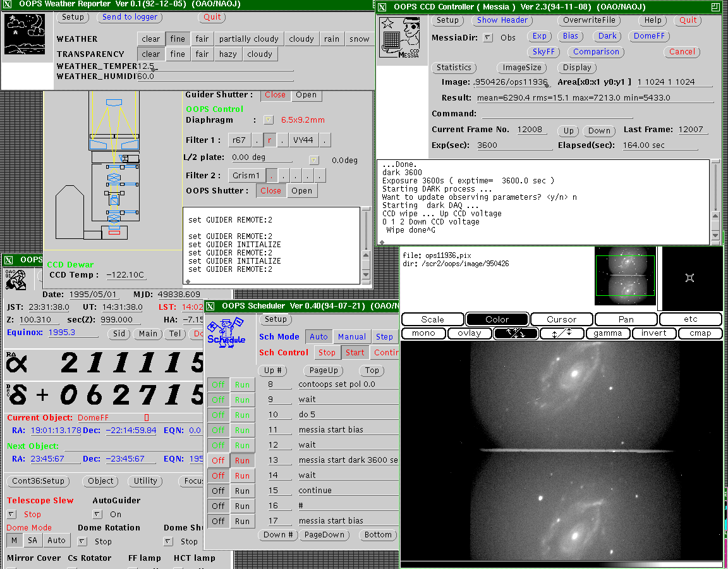Set WEATHER to partially cloudy
Image resolution: width=728 pixels, height=569 pixels.
pyautogui.click(x=249, y=39)
